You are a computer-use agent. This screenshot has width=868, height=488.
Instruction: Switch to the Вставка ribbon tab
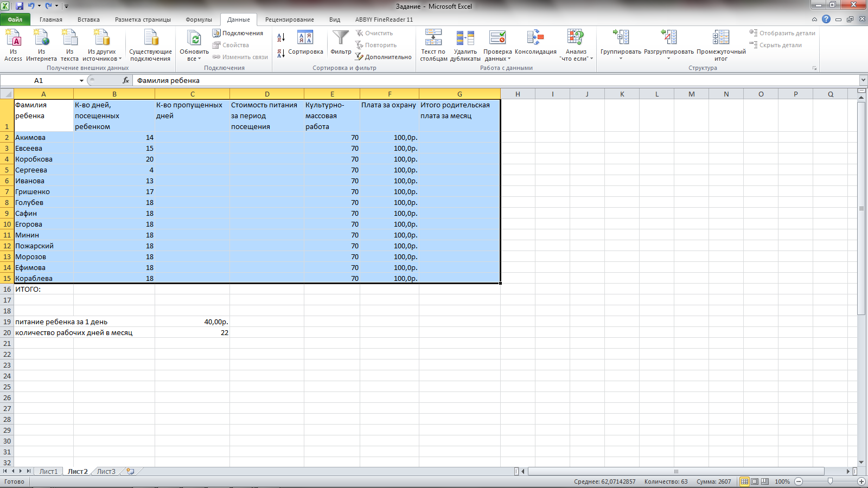click(88, 20)
